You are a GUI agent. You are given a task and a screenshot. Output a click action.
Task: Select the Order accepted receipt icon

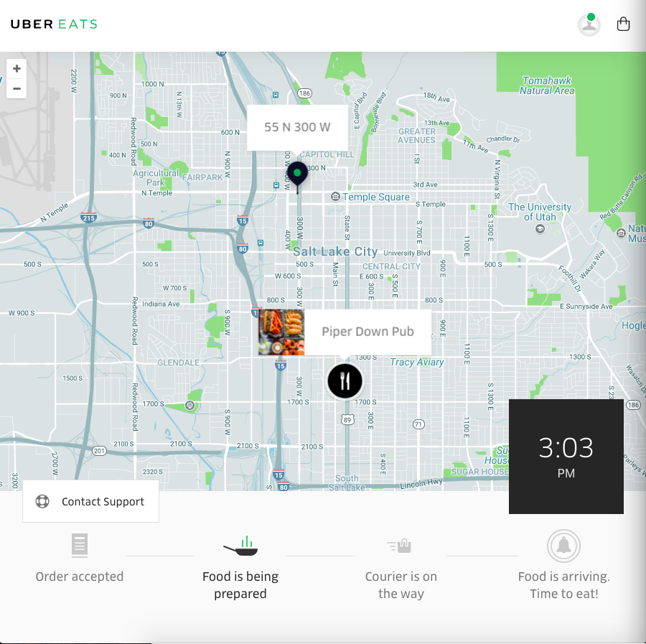coord(79,546)
